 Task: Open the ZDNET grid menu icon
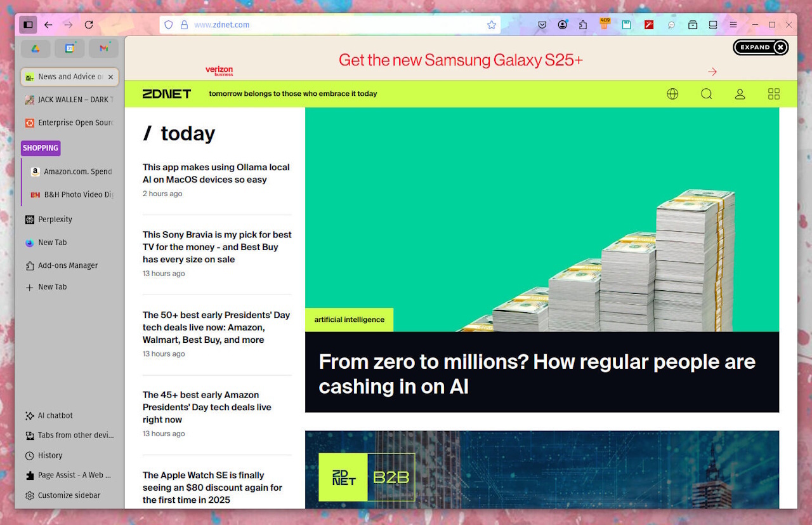pyautogui.click(x=774, y=94)
